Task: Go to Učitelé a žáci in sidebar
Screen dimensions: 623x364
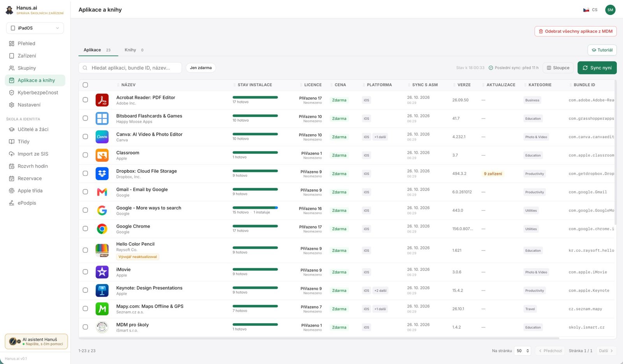Action: 35,129
